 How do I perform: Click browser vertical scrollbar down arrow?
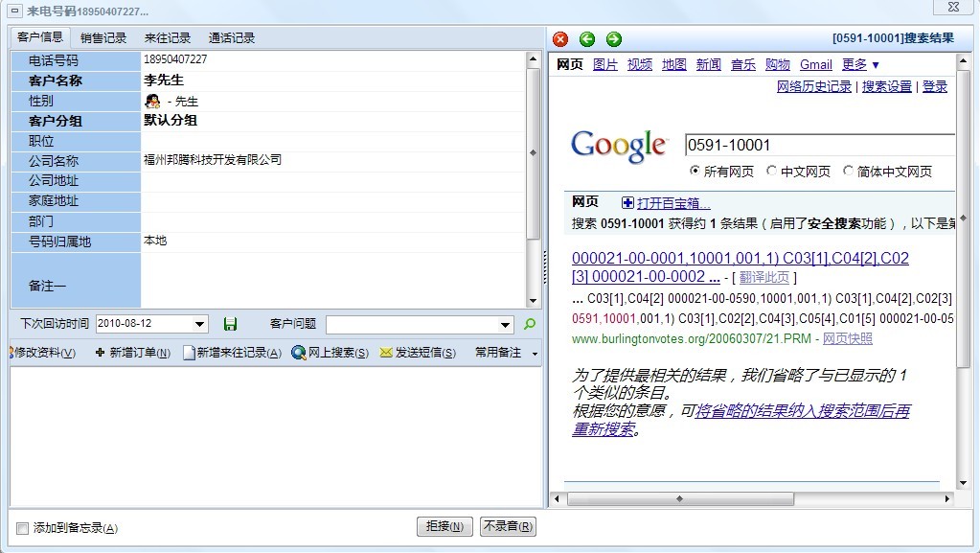point(963,483)
